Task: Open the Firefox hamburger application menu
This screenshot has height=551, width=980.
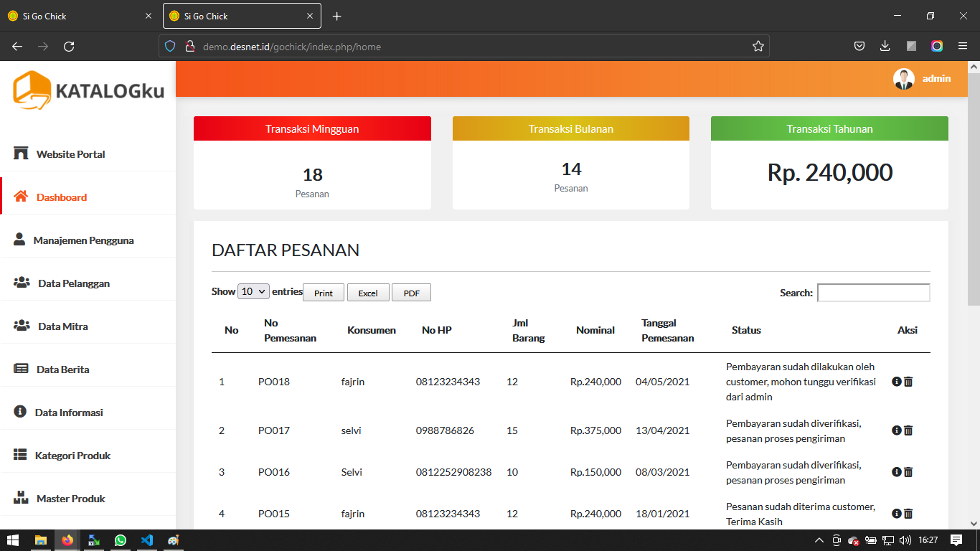Action: 962,47
